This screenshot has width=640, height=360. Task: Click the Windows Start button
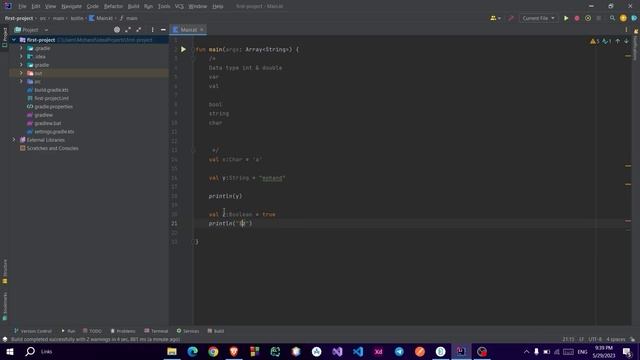tap(10, 351)
